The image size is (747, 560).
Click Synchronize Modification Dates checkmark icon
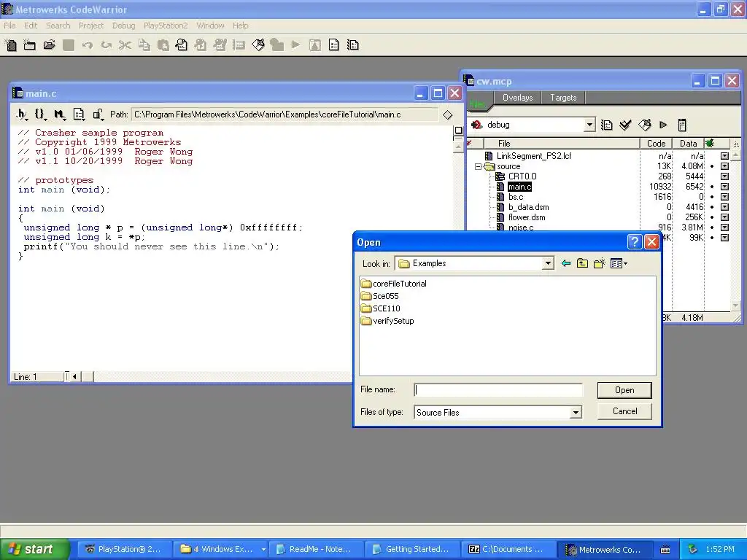click(x=625, y=125)
